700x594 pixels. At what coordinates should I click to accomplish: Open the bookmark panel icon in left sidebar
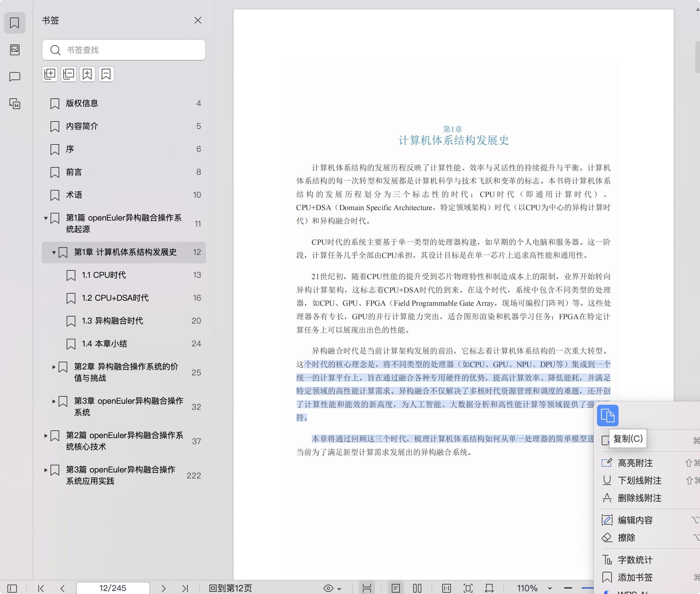pyautogui.click(x=15, y=23)
